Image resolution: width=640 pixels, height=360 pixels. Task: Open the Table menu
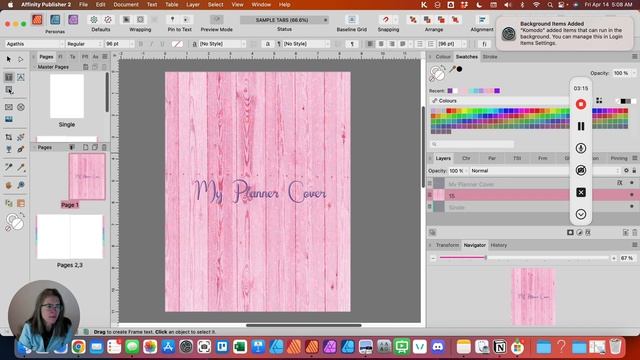(171, 4)
